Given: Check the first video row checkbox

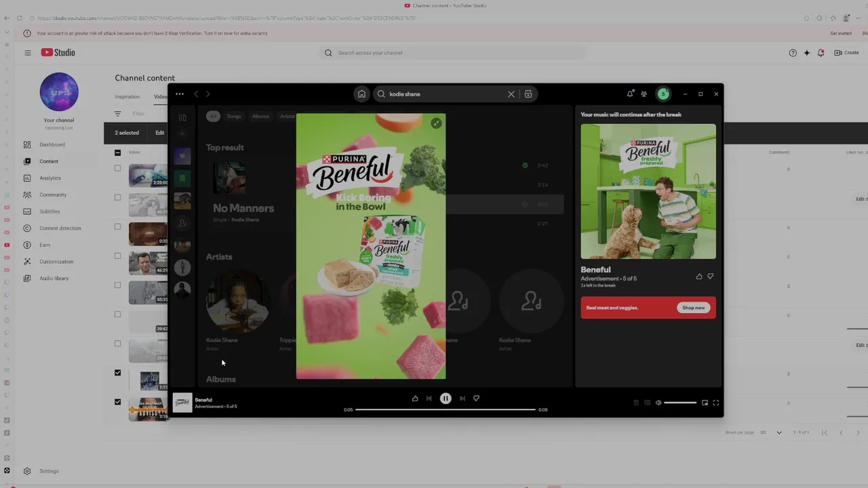Looking at the screenshot, I should [x=117, y=168].
